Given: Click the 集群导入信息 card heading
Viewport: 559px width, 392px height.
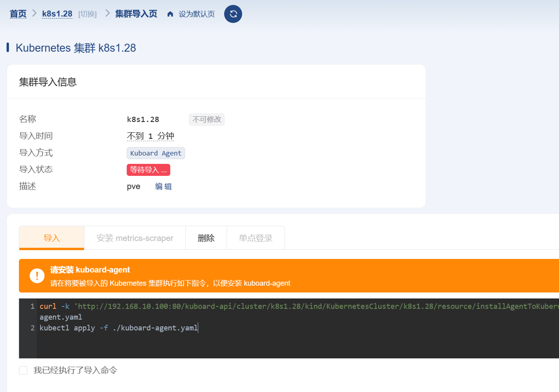Looking at the screenshot, I should [48, 82].
